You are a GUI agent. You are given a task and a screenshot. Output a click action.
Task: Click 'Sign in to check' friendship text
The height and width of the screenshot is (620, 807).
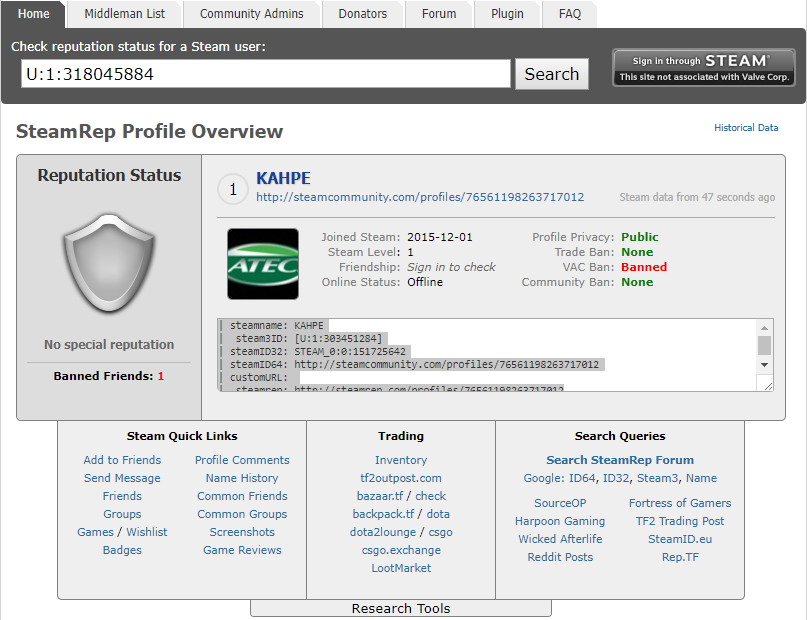pos(451,267)
